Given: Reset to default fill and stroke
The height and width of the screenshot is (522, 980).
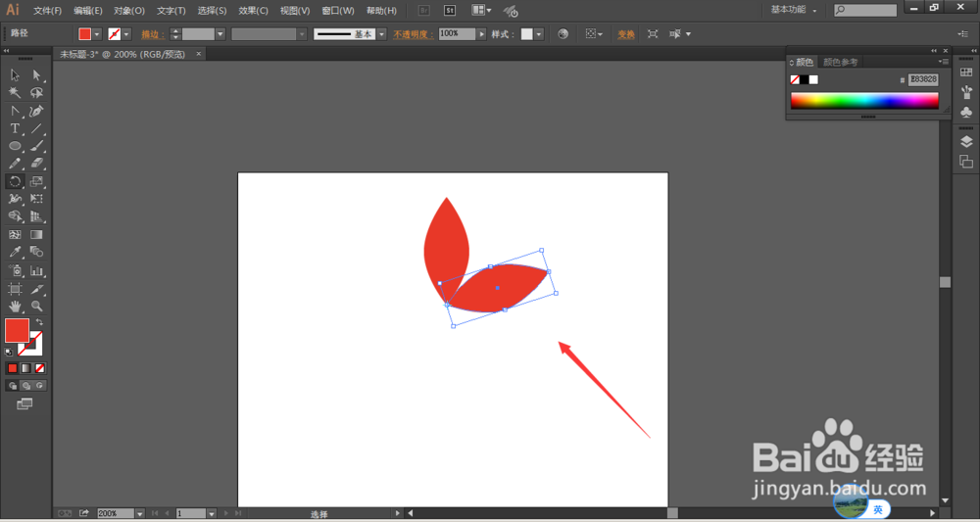Looking at the screenshot, I should coord(9,353).
